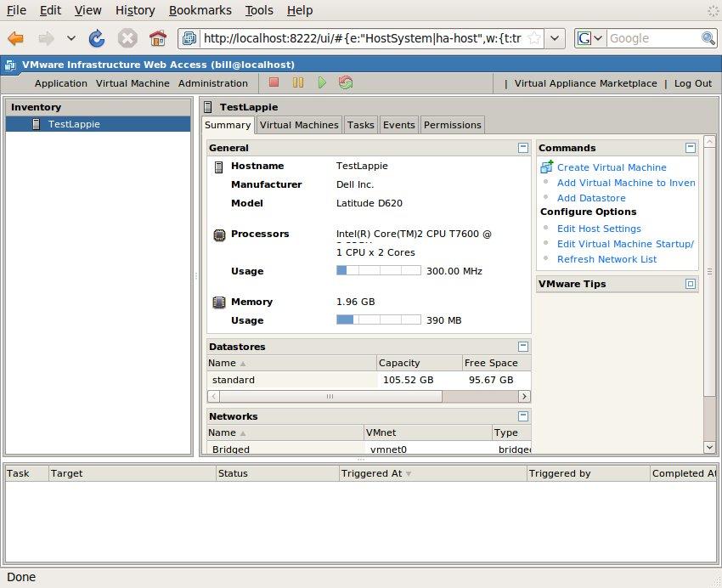The height and width of the screenshot is (588, 722).
Task: Collapse the Datastores panel
Action: coord(523,347)
